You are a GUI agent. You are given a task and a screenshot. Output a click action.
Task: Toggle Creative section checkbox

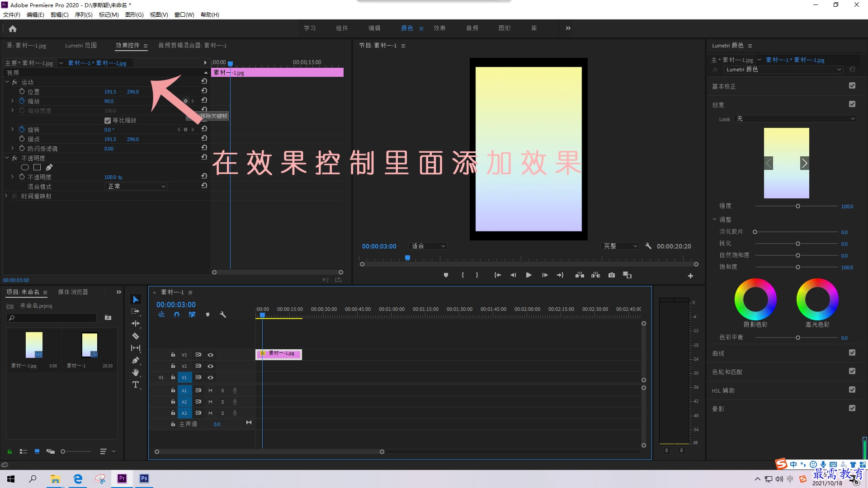(x=852, y=104)
